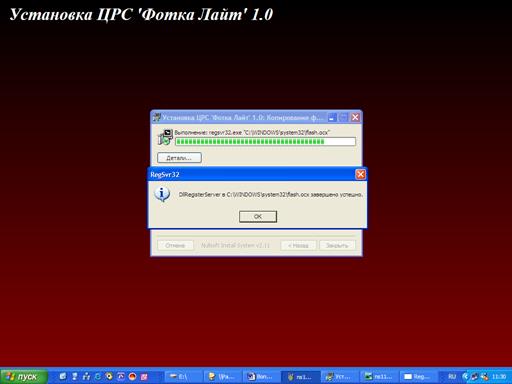This screenshot has height=384, width=512.
Task: Switch to the Уст... installer taskbar button
Action: [340, 377]
